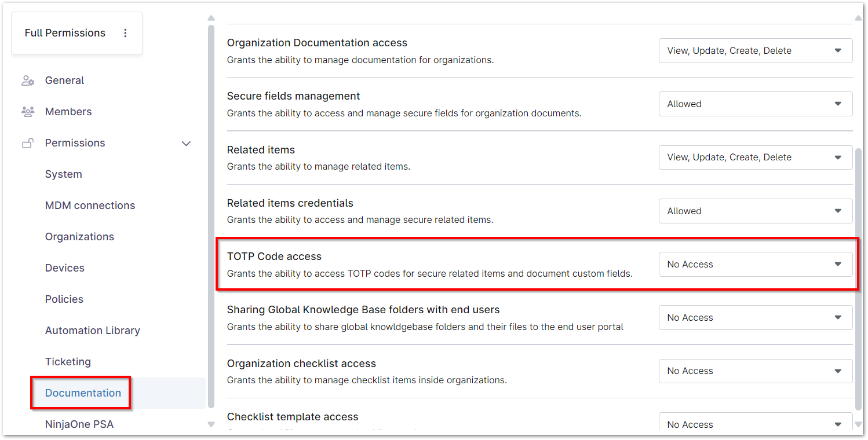Open the three-dot menu beside Full Permissions
868x440 pixels.
(125, 33)
